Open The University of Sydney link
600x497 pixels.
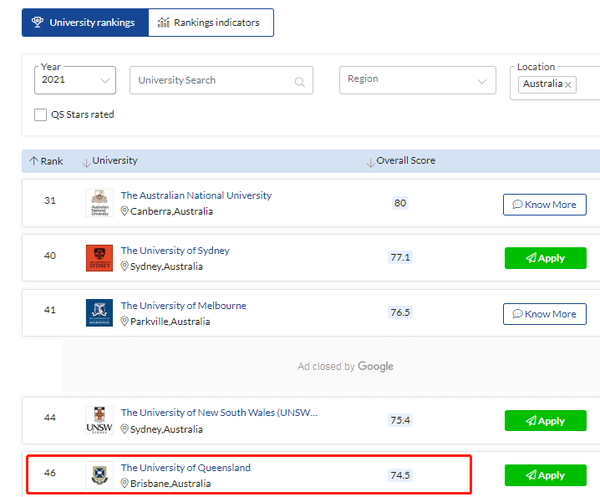175,251
